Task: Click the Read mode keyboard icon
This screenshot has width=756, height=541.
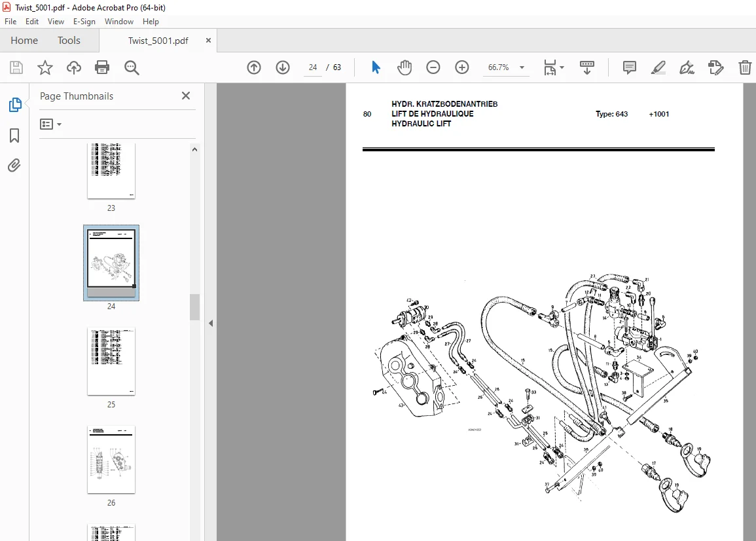Action: tap(586, 67)
